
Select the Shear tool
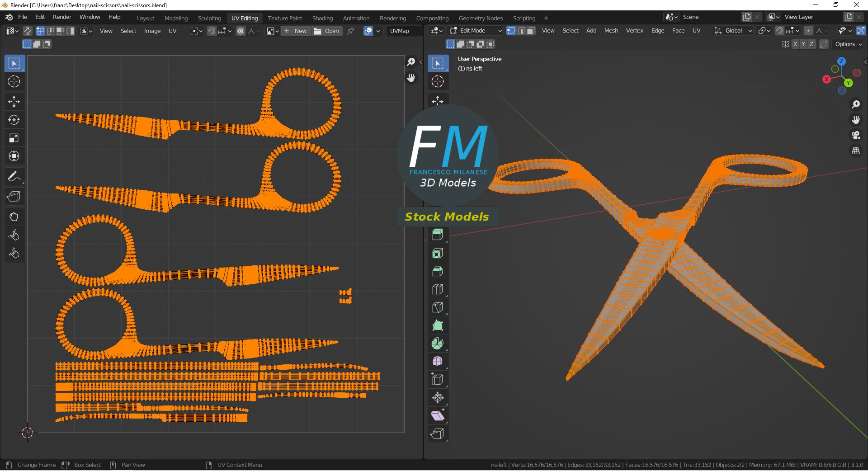438,416
